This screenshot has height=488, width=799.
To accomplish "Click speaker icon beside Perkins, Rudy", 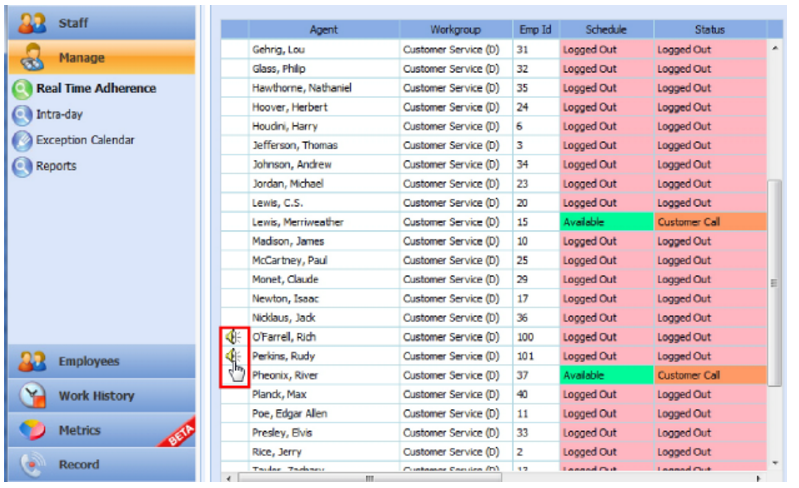I will [x=233, y=356].
